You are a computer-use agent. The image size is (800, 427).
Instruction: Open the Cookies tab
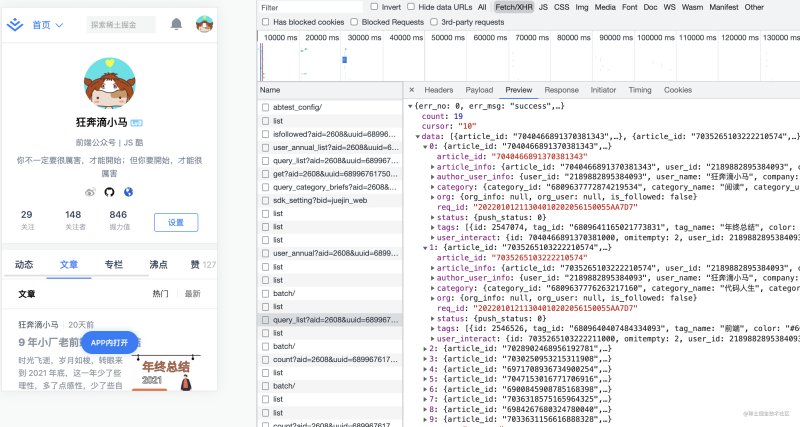678,90
